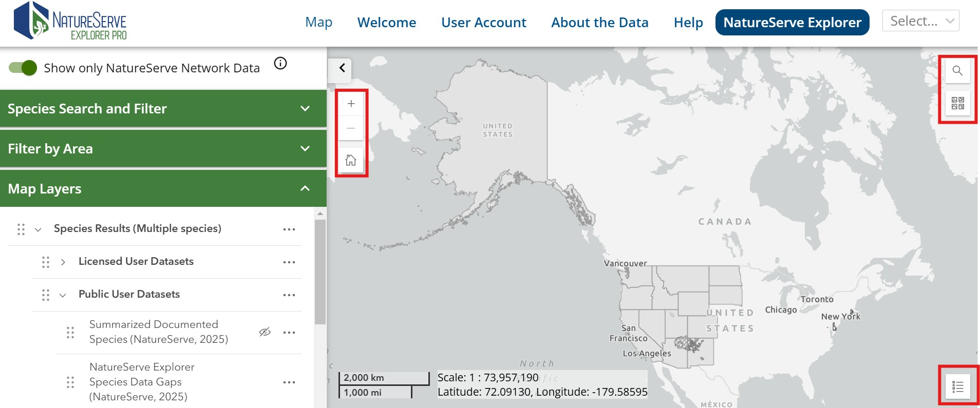Open About the Data page
This screenshot has height=408, width=980.
600,23
